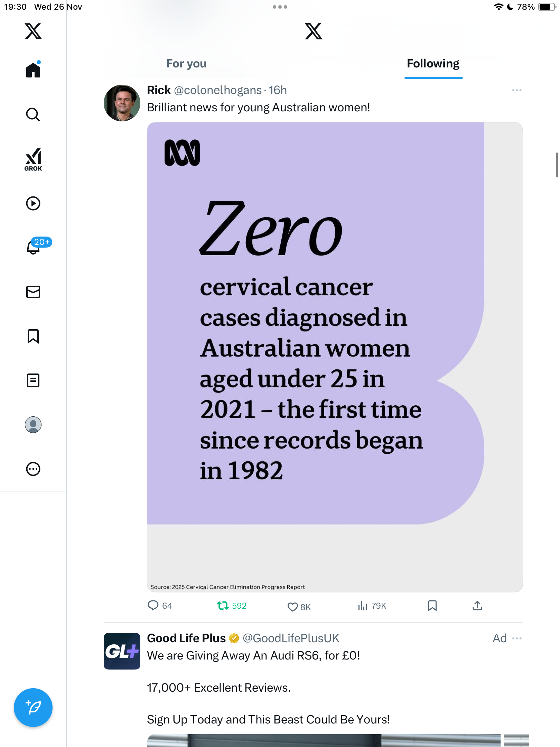
Task: Compose a new post
Action: [33, 708]
